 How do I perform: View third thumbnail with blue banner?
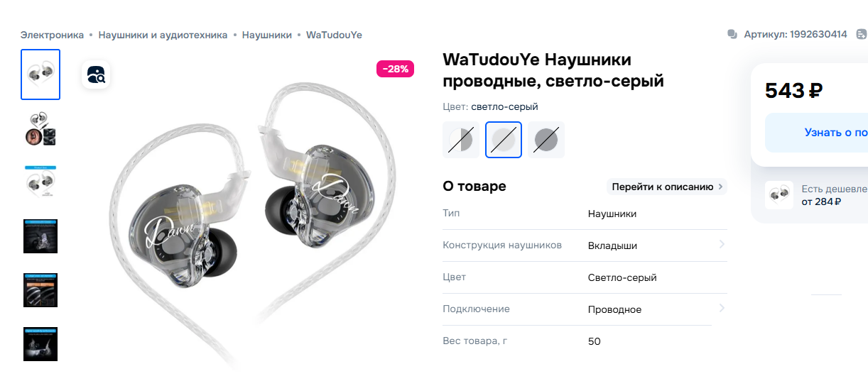point(40,182)
